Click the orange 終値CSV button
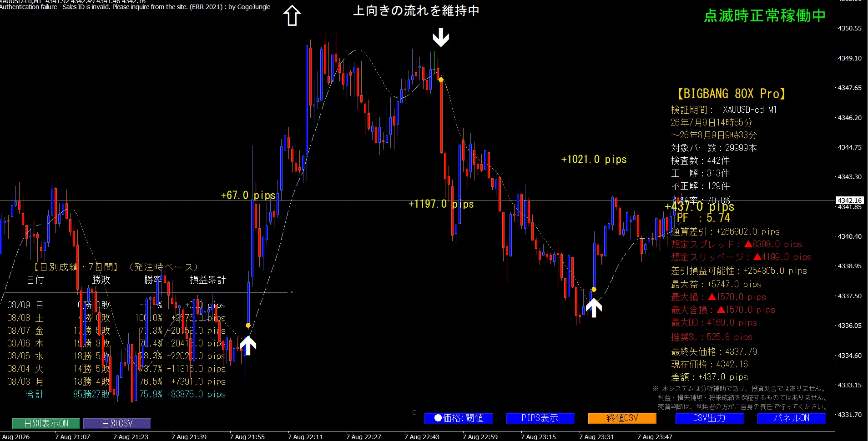Screen dimensions: 868x441 tap(622, 418)
